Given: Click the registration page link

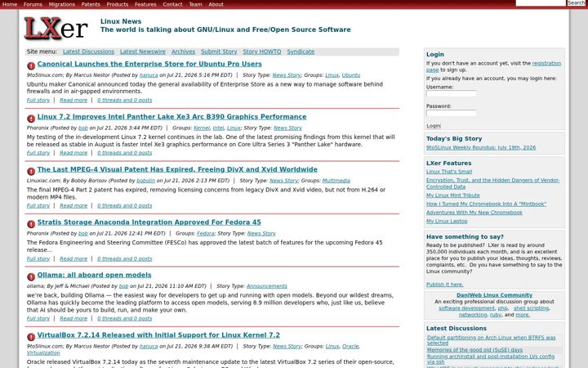Looking at the screenshot, I should [546, 64].
